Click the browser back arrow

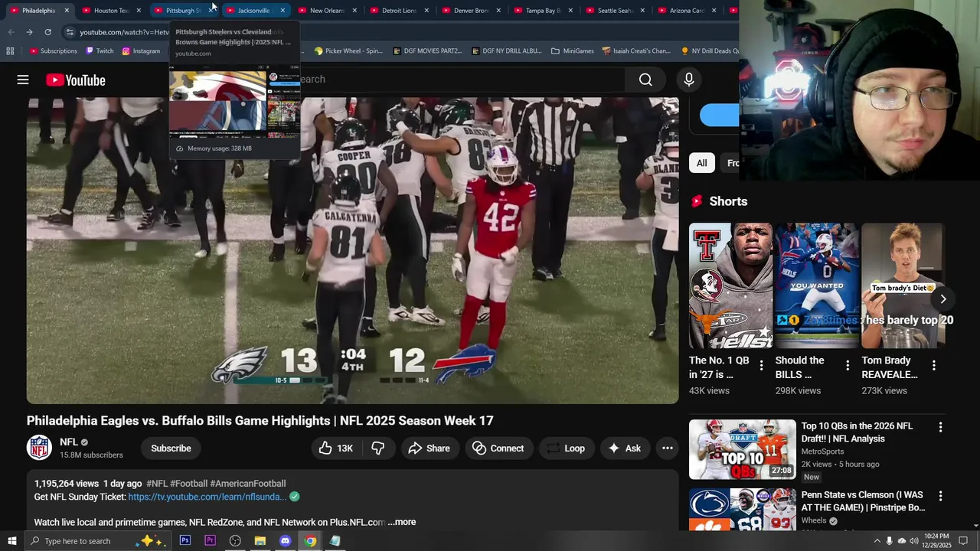(x=11, y=32)
